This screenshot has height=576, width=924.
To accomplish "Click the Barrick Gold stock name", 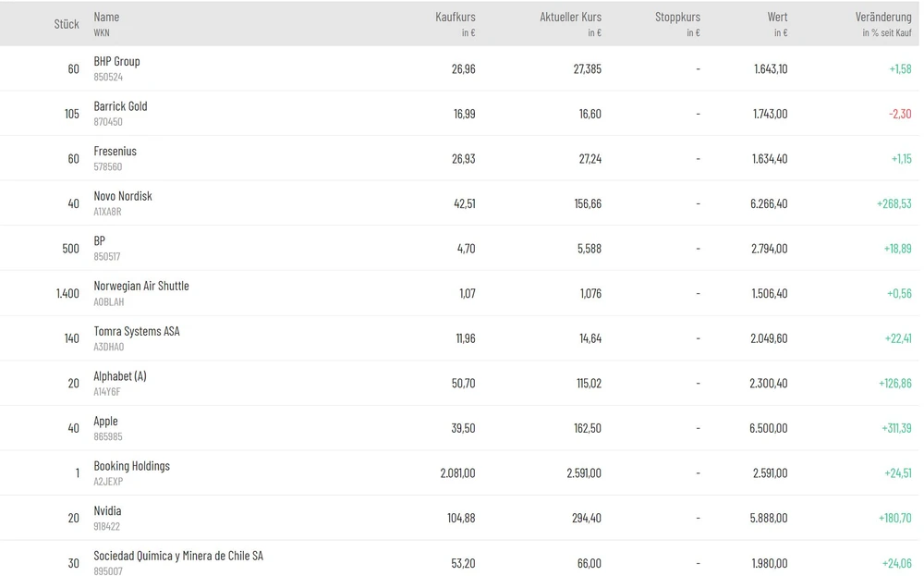I will coord(120,106).
